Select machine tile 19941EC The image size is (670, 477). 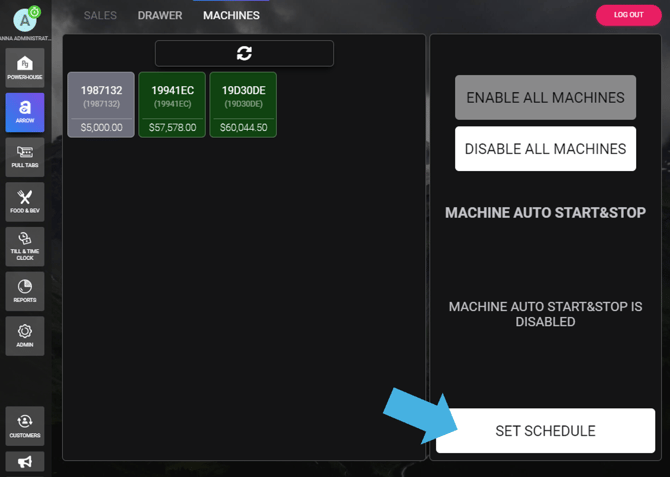pyautogui.click(x=172, y=104)
